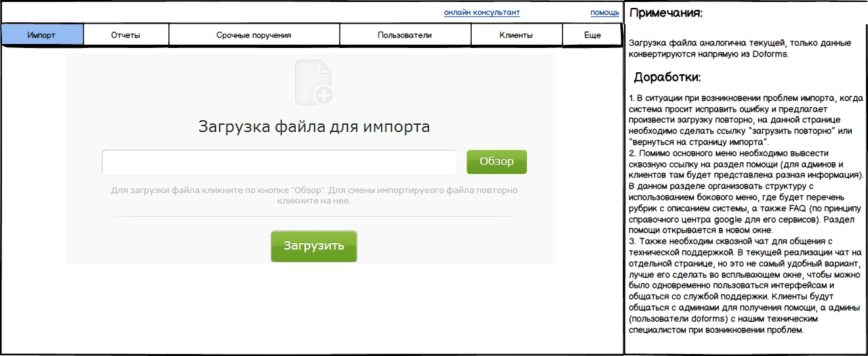
Task: Click the third Доработки item about support chat
Action: point(744,286)
